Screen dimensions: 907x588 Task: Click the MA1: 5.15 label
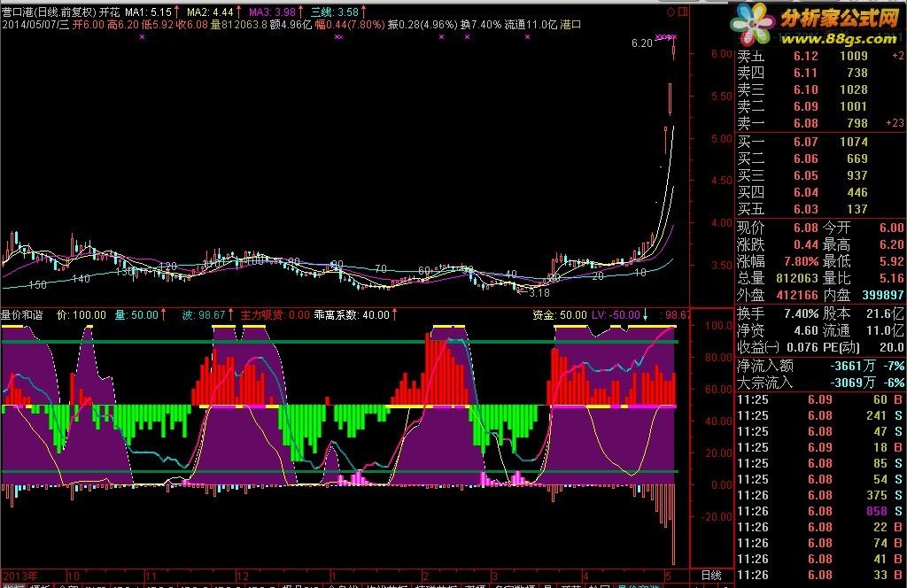tap(148, 12)
